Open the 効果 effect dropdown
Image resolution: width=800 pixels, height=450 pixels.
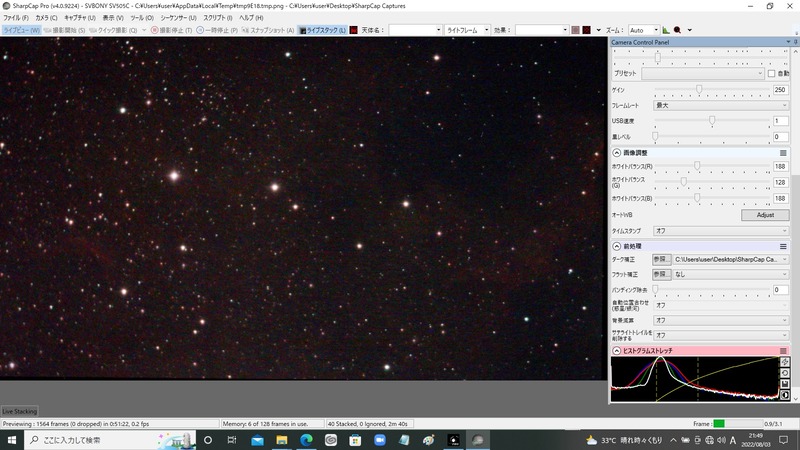pyautogui.click(x=541, y=30)
